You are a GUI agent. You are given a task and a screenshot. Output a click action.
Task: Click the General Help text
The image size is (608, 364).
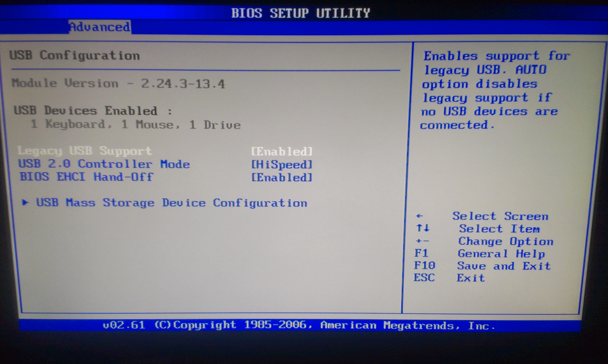[501, 254]
